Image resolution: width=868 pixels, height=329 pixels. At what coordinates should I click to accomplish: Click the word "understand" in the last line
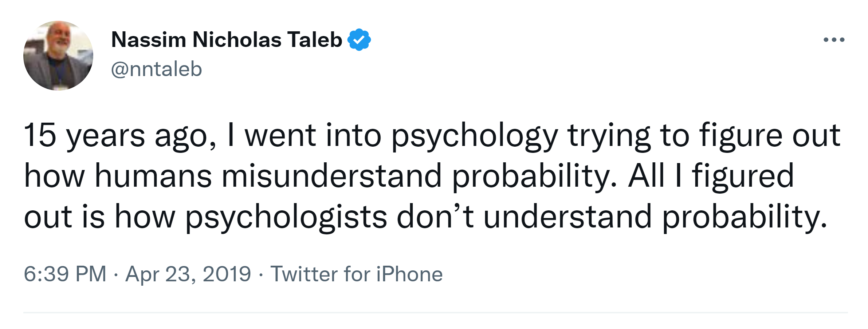567,217
